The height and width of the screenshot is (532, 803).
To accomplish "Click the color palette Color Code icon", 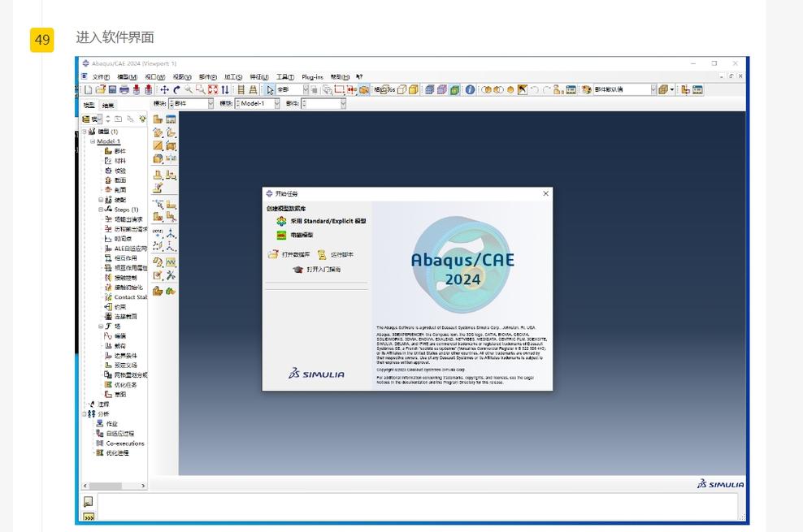I will click(586, 89).
